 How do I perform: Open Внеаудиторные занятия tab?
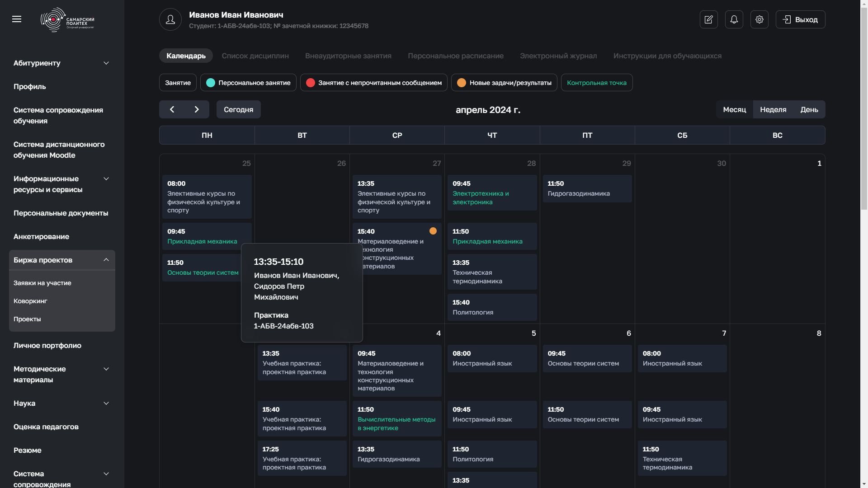coord(348,56)
